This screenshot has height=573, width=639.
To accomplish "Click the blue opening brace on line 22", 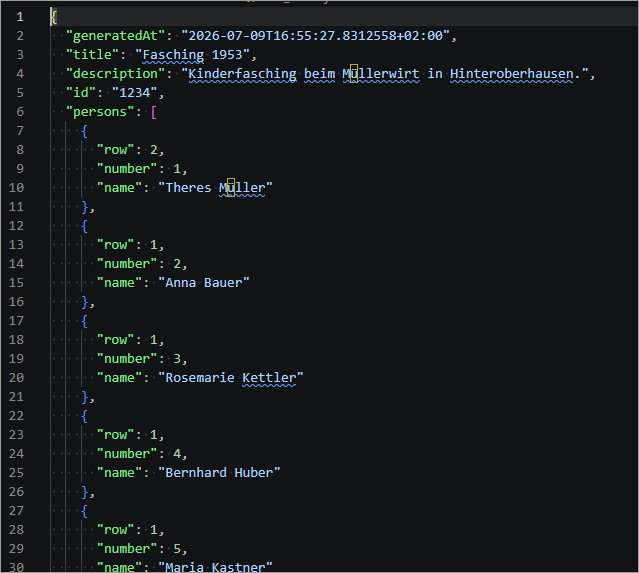I will click(84, 416).
